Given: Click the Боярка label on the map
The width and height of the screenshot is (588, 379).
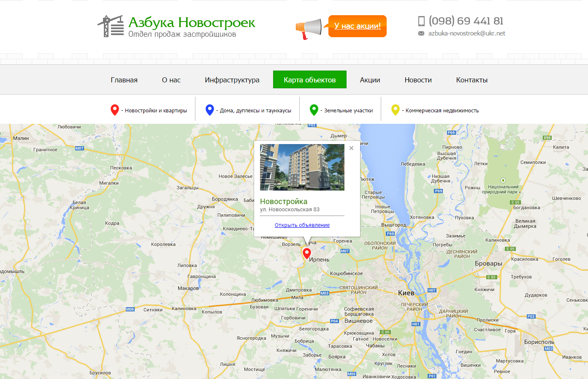Looking at the screenshot, I should [337, 357].
